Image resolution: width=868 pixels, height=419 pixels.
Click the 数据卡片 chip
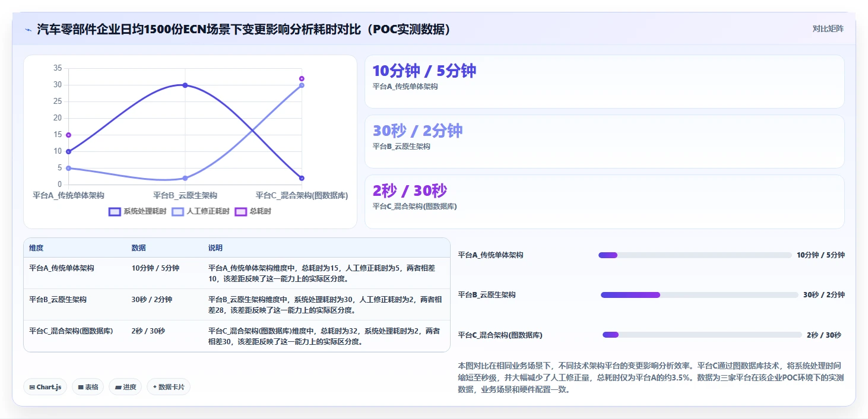[x=169, y=387]
